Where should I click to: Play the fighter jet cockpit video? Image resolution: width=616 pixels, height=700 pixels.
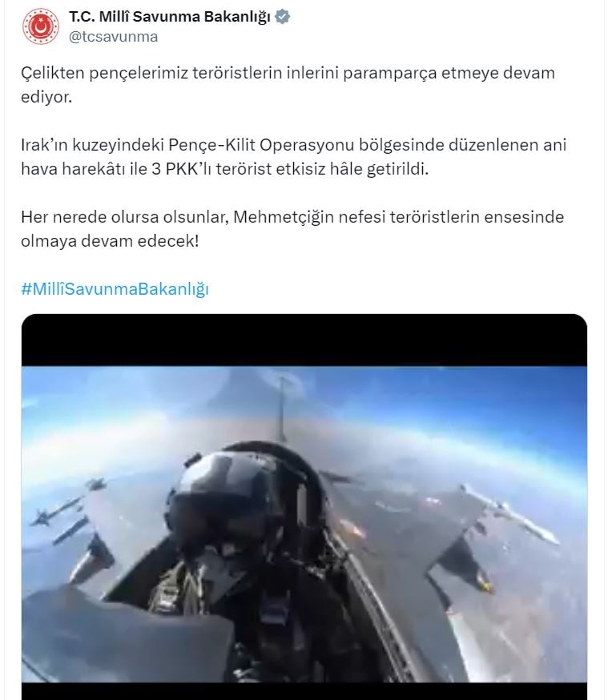(x=304, y=507)
